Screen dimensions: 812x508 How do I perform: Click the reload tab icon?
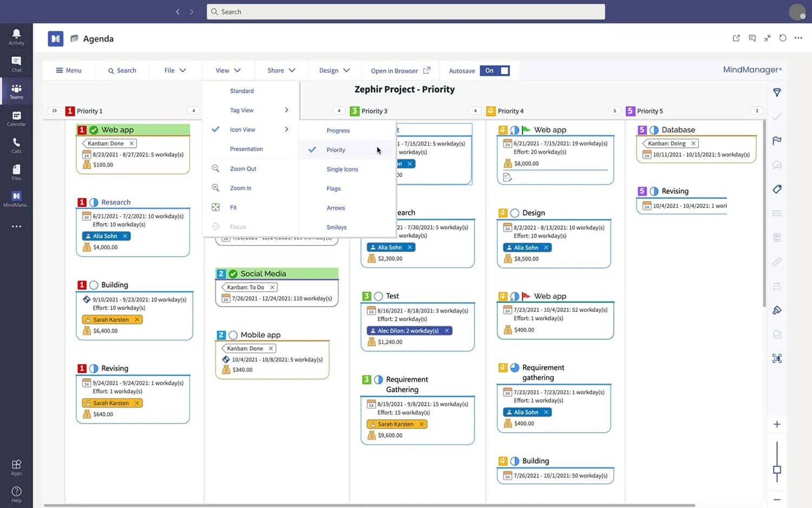coord(783,38)
